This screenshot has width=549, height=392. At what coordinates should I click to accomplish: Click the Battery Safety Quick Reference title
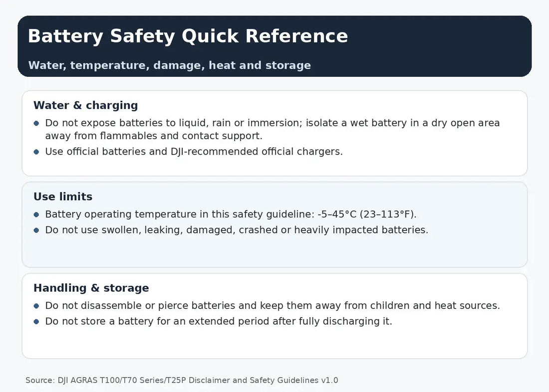[x=188, y=36]
